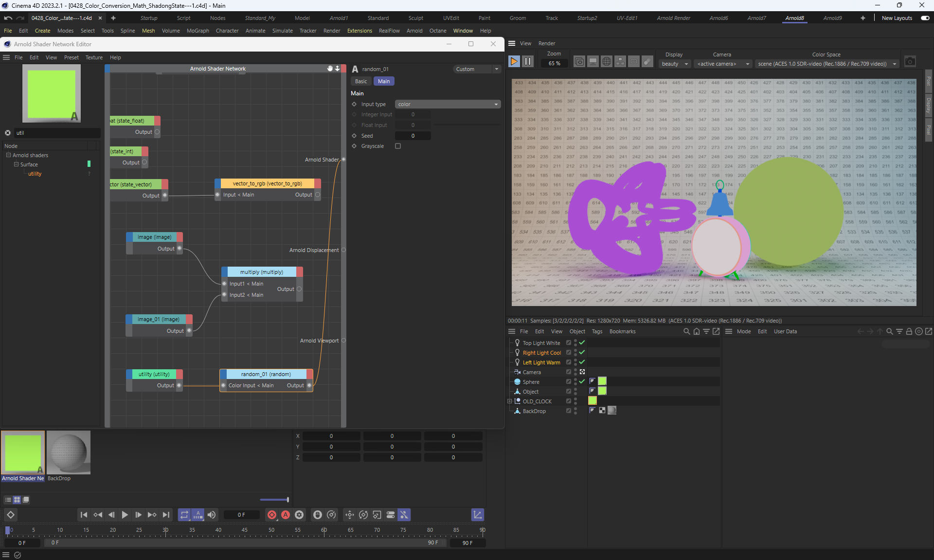Toggle loop playback mode icon

184,515
